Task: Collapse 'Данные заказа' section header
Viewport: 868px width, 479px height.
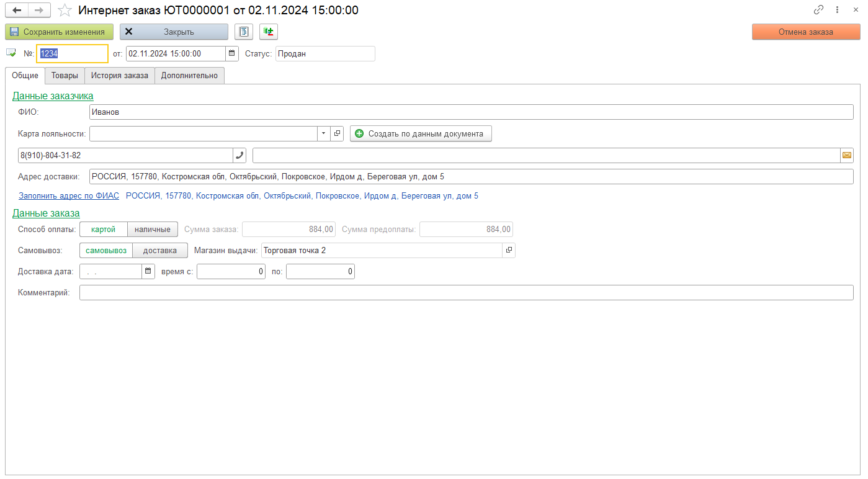Action: pos(46,213)
